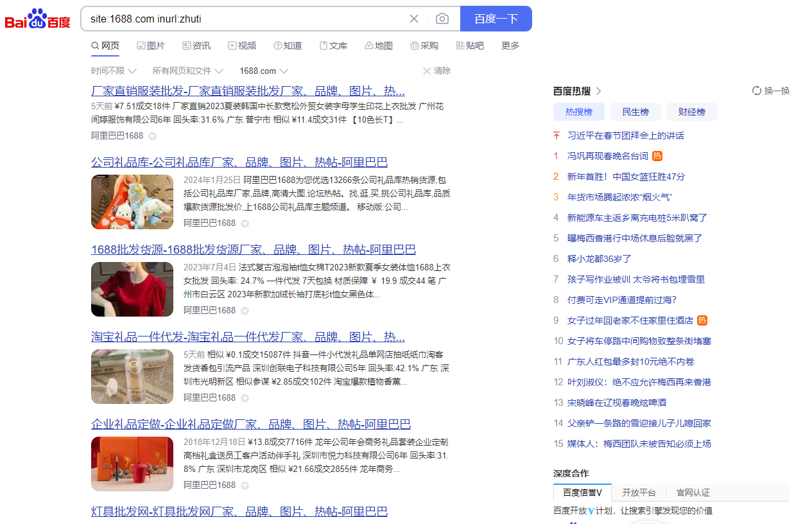Clear the search box with the X icon
This screenshot has width=812, height=524.
[414, 19]
